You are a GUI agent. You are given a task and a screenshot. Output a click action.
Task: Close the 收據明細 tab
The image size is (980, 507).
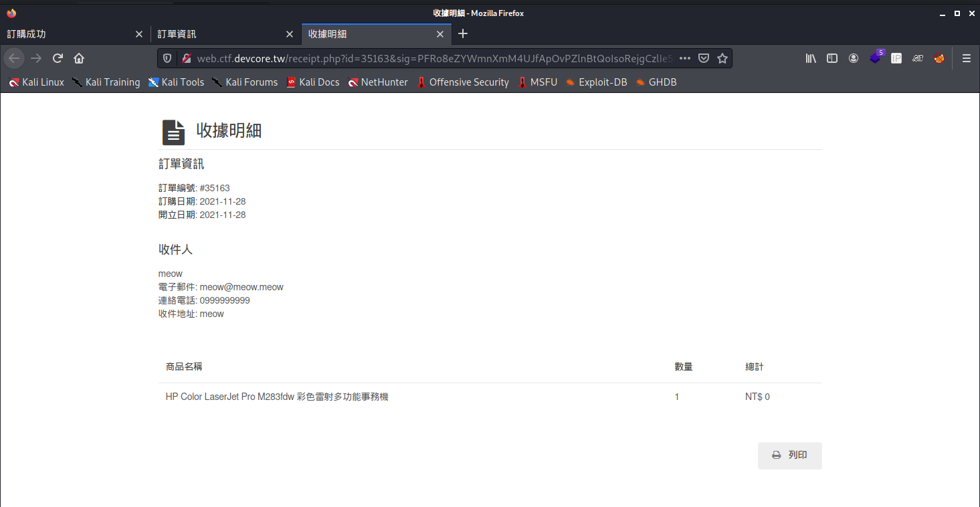click(x=440, y=34)
